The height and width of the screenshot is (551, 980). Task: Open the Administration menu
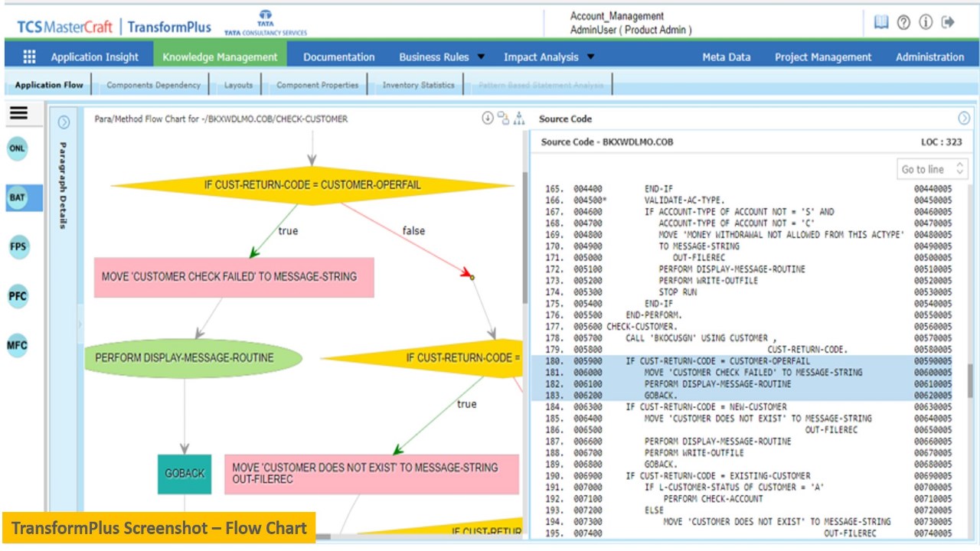pyautogui.click(x=930, y=57)
